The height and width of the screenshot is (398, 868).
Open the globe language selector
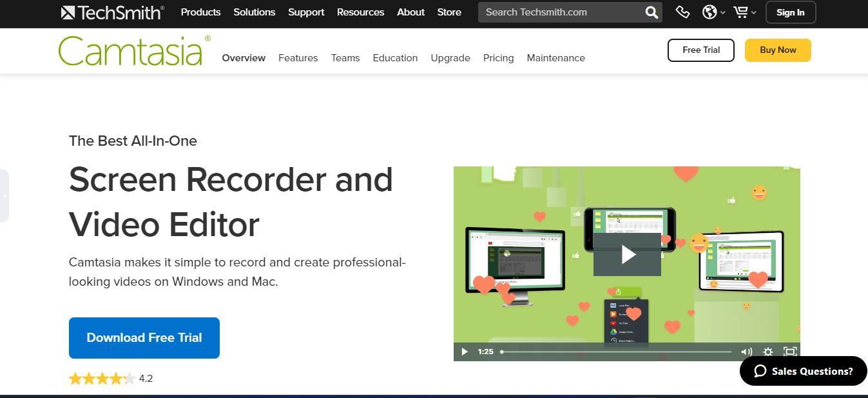[x=713, y=12]
